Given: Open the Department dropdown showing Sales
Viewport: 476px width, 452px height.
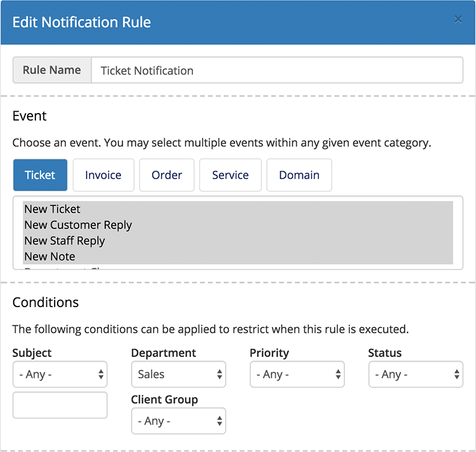Looking at the screenshot, I should pos(178,374).
